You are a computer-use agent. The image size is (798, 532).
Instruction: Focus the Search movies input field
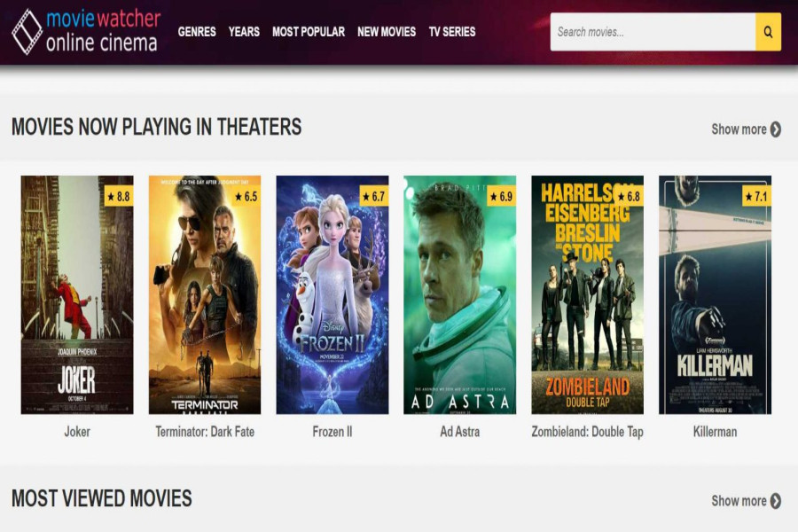pos(653,32)
